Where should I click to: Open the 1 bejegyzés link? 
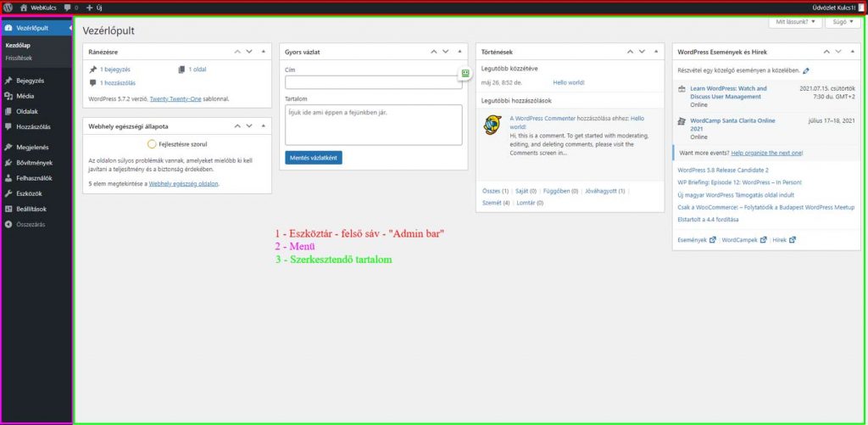[x=115, y=70]
